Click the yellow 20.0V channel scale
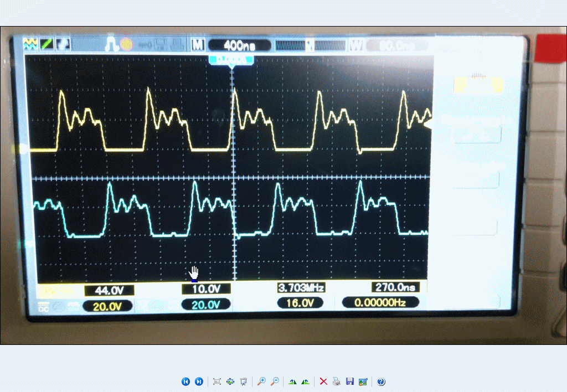The width and height of the screenshot is (567, 392). point(107,306)
